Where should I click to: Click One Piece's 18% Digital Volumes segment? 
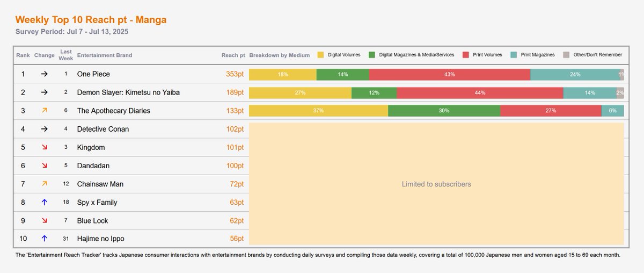tap(283, 74)
